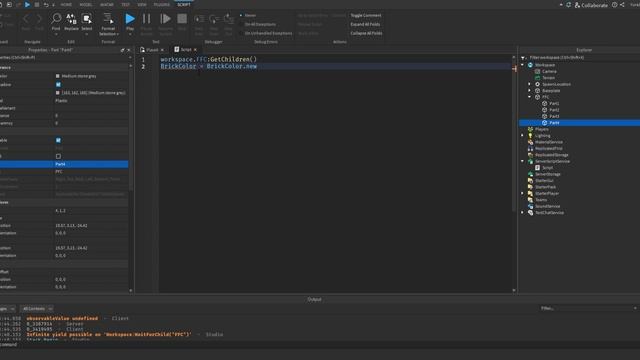Screen dimensions: 640x360
Task: Select the On Unhandled Exceptions option
Action: tap(266, 33)
